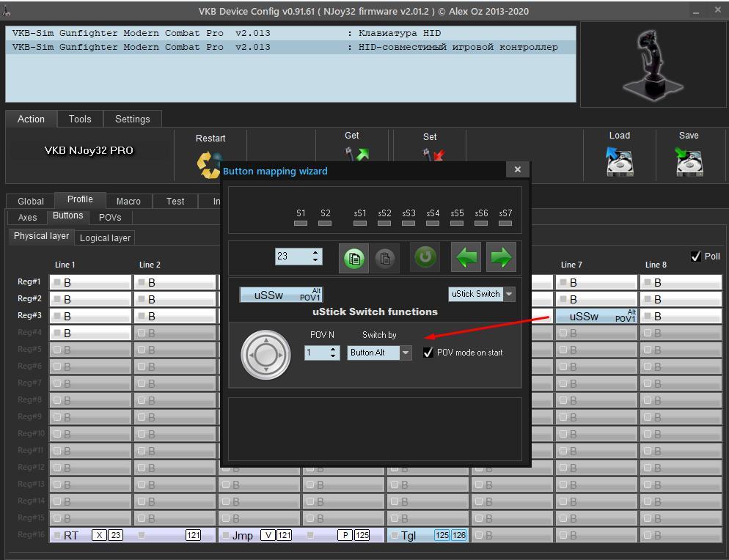Screen dimensions: 729x560
Task: Switch to the Global tab
Action: [x=31, y=202]
